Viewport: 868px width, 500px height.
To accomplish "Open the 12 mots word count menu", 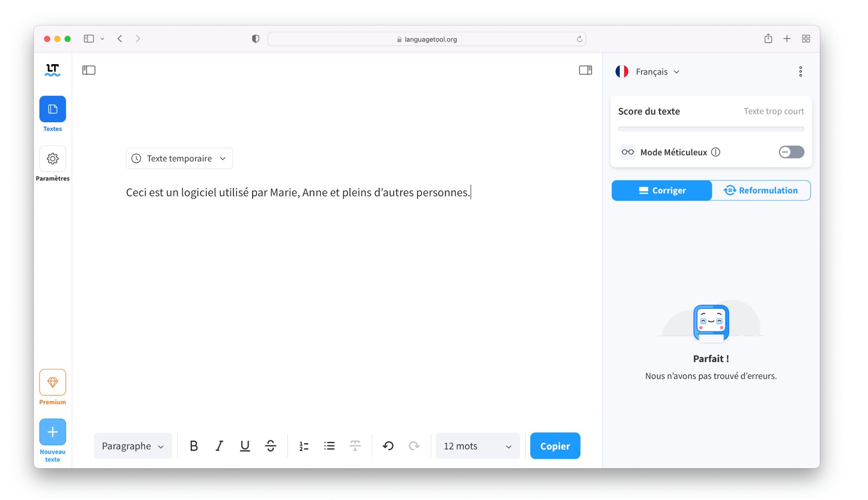I will point(477,445).
